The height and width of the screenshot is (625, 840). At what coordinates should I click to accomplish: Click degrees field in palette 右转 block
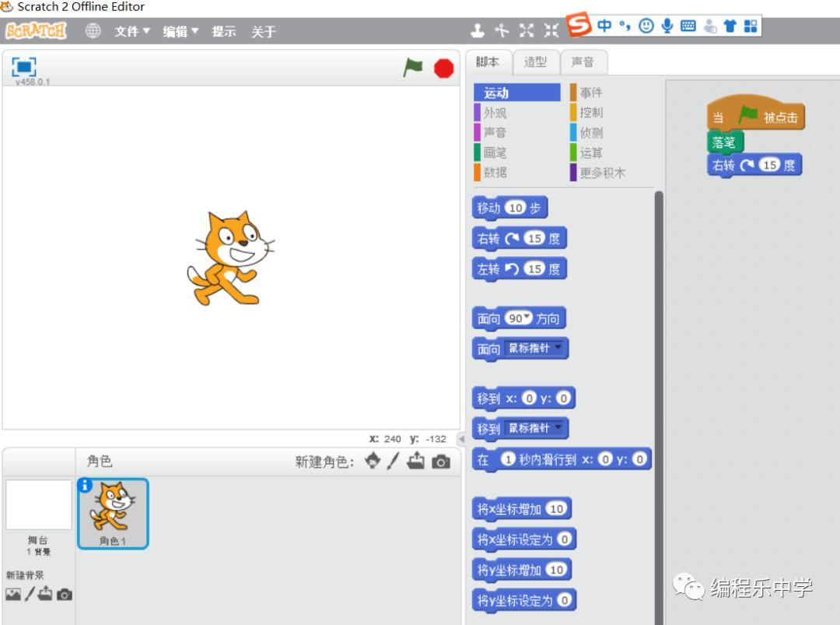pos(534,238)
